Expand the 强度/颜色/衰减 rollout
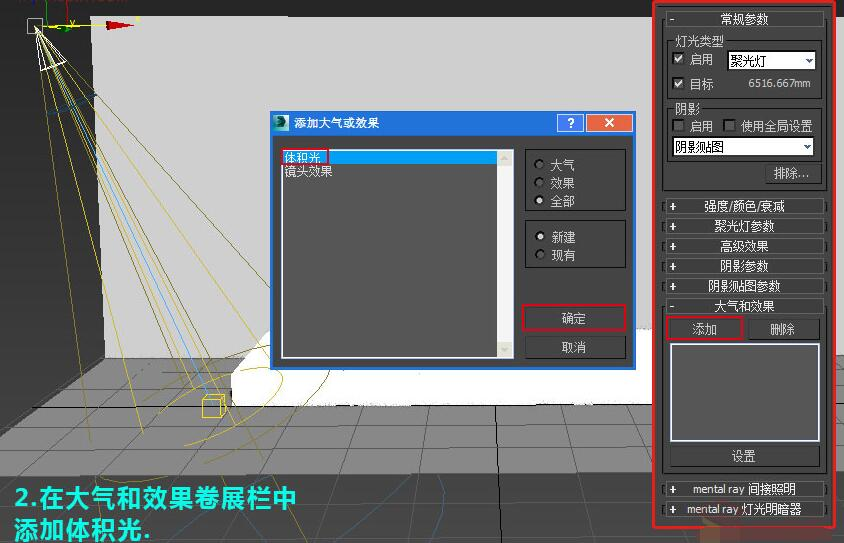The width and height of the screenshot is (844, 543). tap(743, 206)
